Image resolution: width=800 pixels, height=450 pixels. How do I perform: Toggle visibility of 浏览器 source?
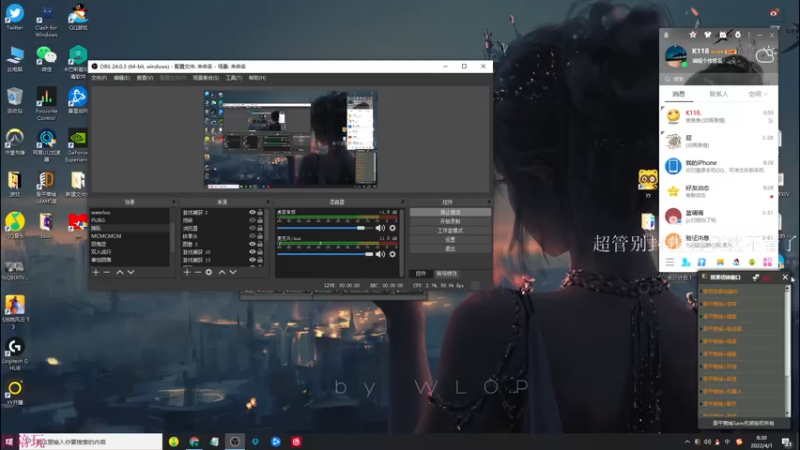point(252,228)
